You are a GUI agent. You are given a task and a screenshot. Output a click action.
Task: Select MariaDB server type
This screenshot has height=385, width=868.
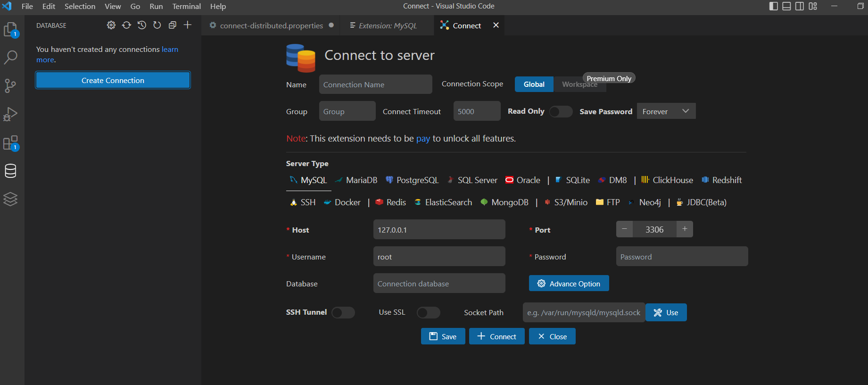[356, 180]
